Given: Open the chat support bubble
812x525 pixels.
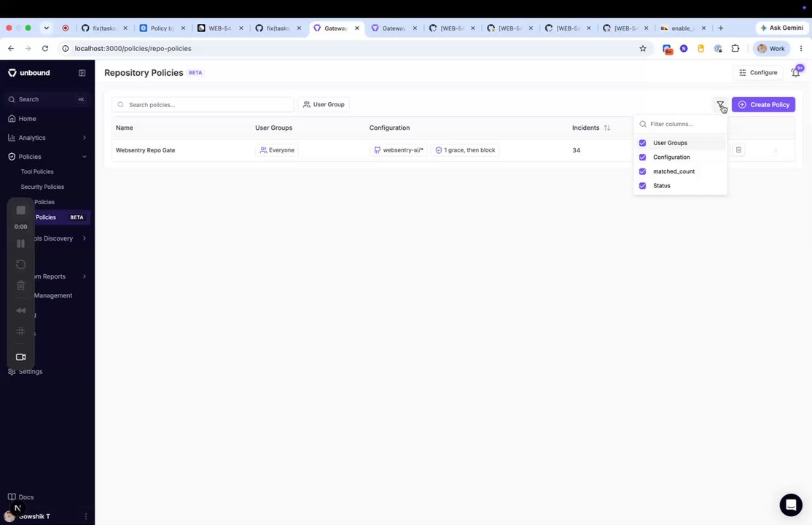Looking at the screenshot, I should tap(791, 505).
